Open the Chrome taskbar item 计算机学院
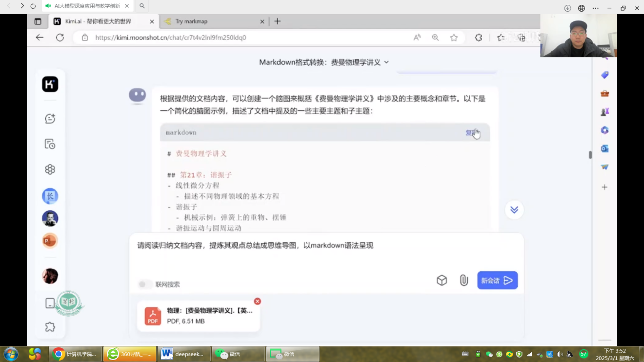The height and width of the screenshot is (362, 644). pos(76,354)
